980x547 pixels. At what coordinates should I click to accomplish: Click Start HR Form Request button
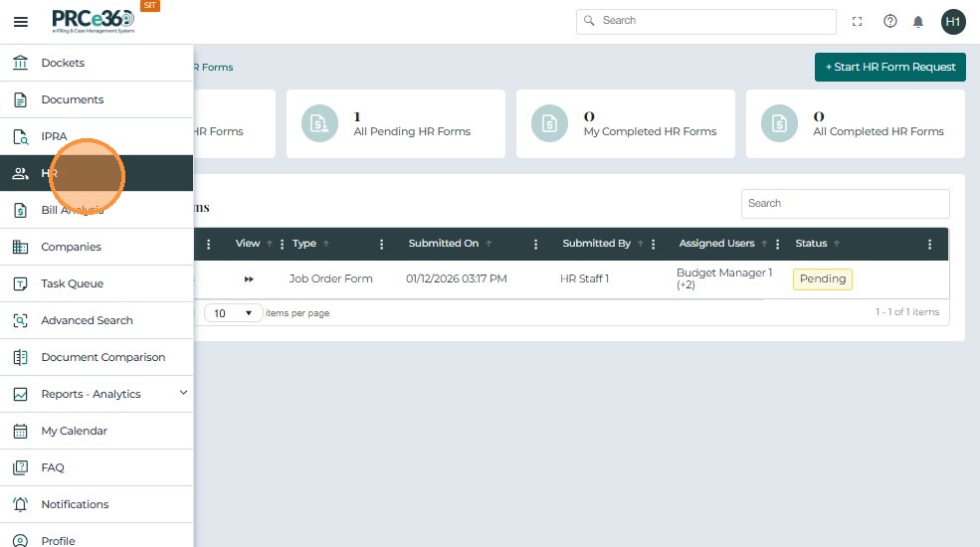tap(890, 67)
